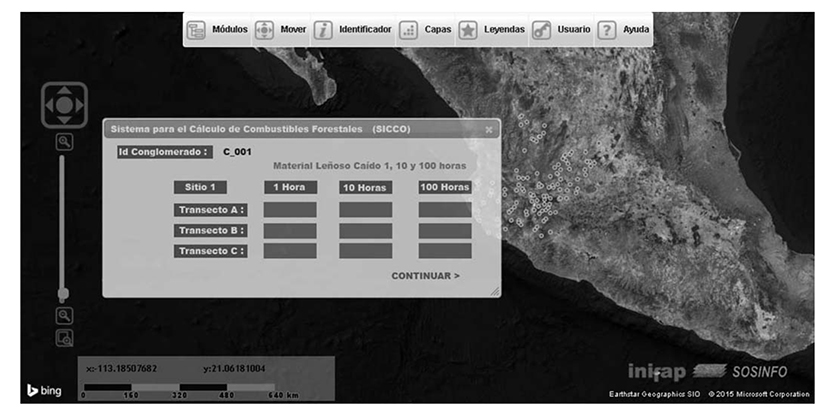Click Transecto C 100 Horas input field
827x420 pixels.
445,251
